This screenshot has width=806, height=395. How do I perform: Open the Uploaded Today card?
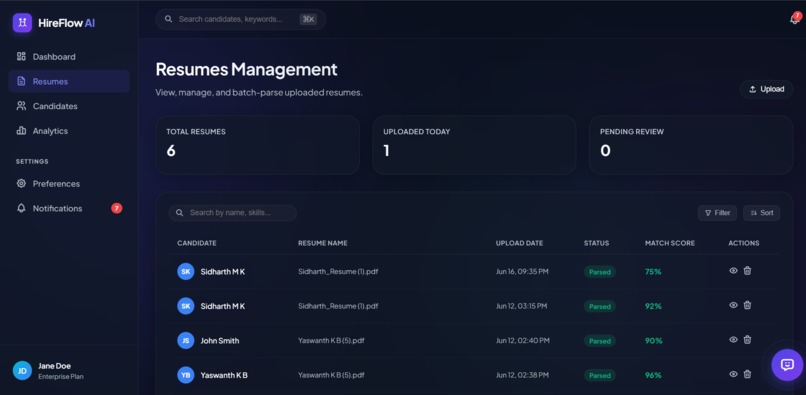474,145
